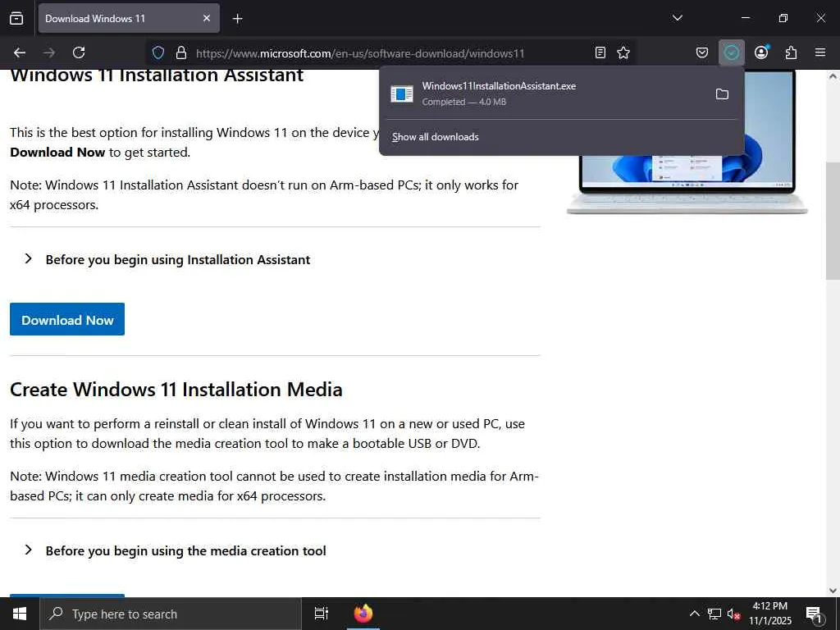Screen dimensions: 840x630
Task: Bookmark this page with star icon
Action: click(x=623, y=52)
